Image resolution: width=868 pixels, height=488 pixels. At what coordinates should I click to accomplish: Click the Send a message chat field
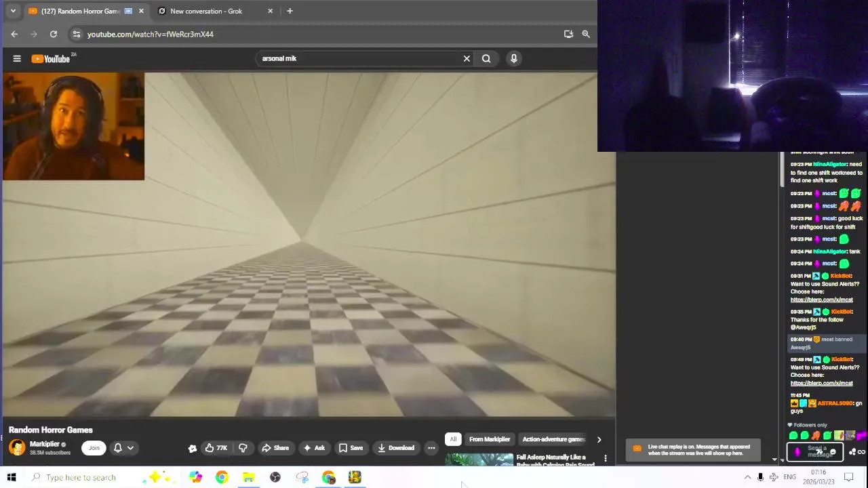click(x=816, y=451)
